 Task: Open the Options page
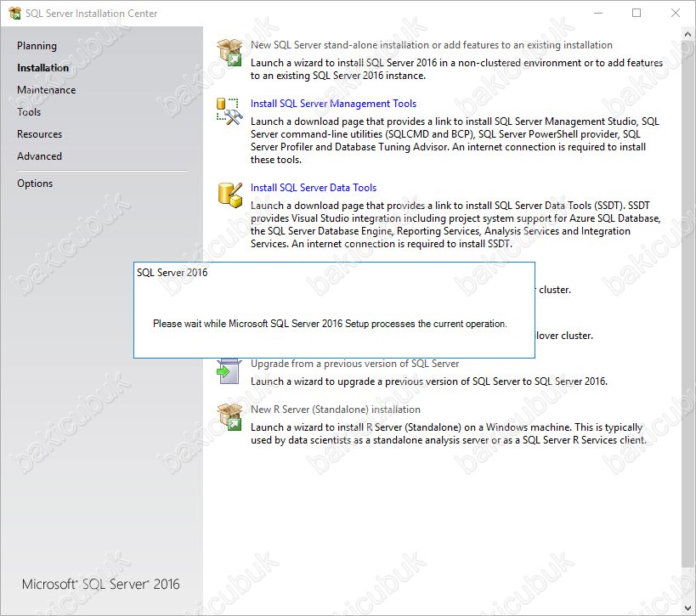[35, 184]
